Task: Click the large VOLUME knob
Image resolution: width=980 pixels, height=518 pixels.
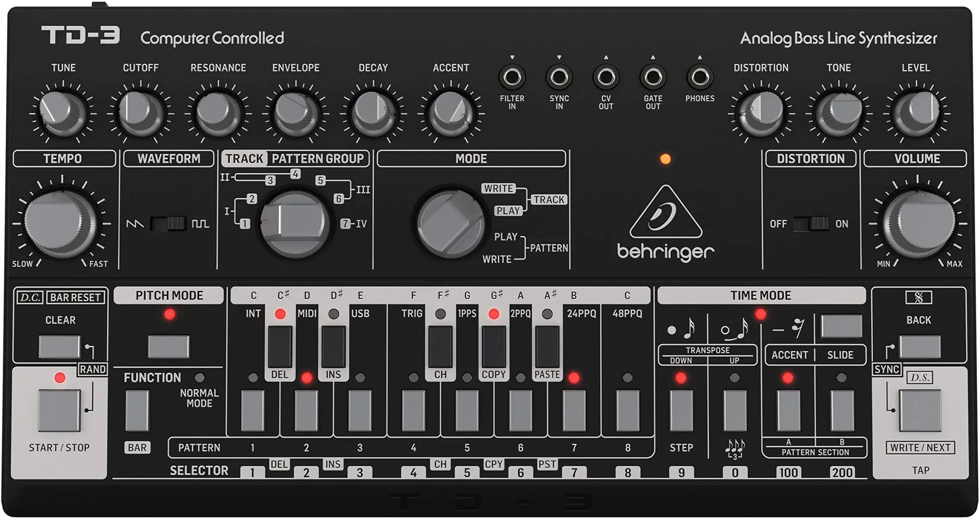Action: [918, 224]
